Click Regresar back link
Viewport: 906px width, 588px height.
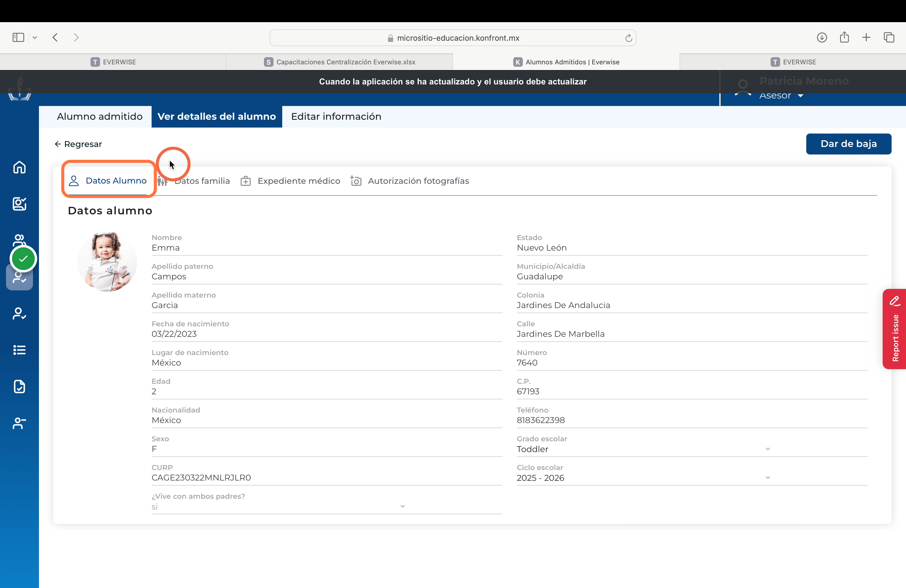pyautogui.click(x=78, y=144)
